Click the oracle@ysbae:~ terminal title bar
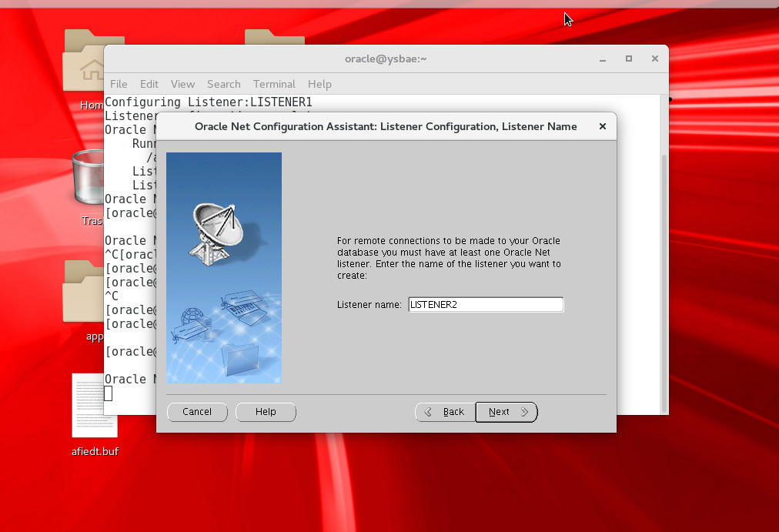Image resolution: width=779 pixels, height=532 pixels. (x=386, y=59)
